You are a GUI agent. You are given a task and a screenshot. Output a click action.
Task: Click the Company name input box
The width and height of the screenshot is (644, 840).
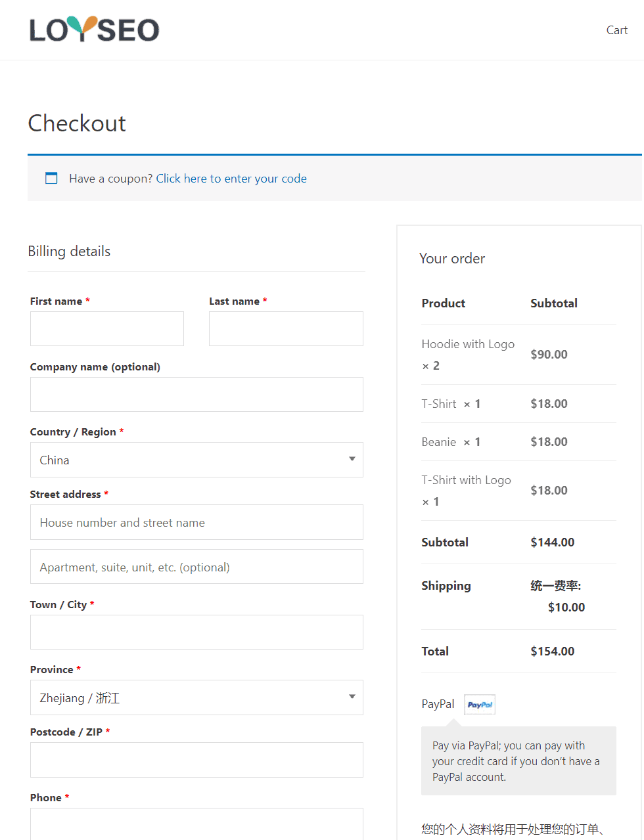point(196,394)
